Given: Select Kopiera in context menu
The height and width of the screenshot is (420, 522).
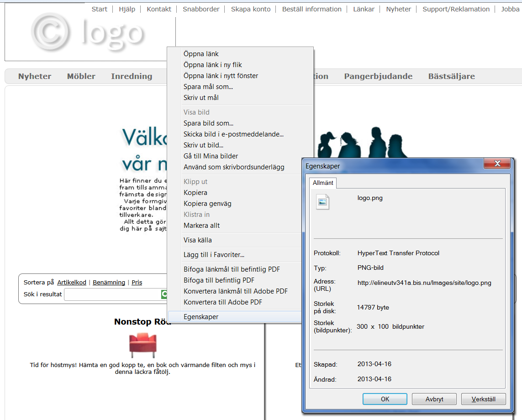Looking at the screenshot, I should coord(235,192).
